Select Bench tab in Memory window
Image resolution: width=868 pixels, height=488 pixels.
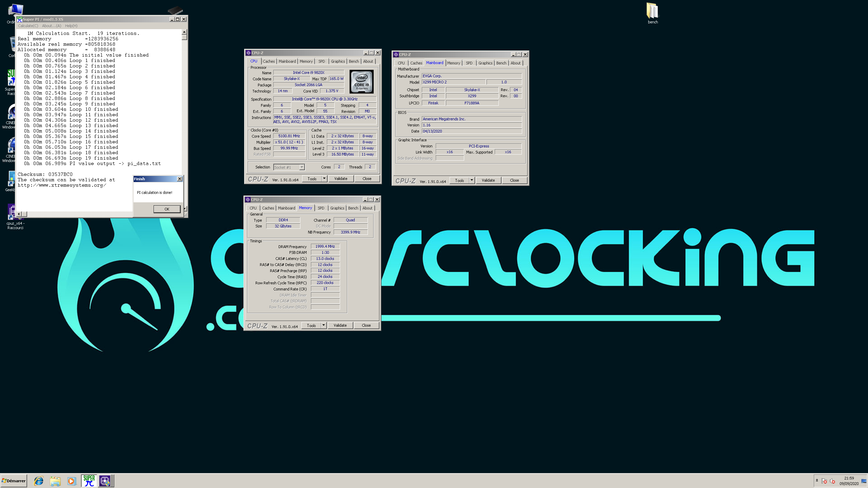pyautogui.click(x=353, y=208)
